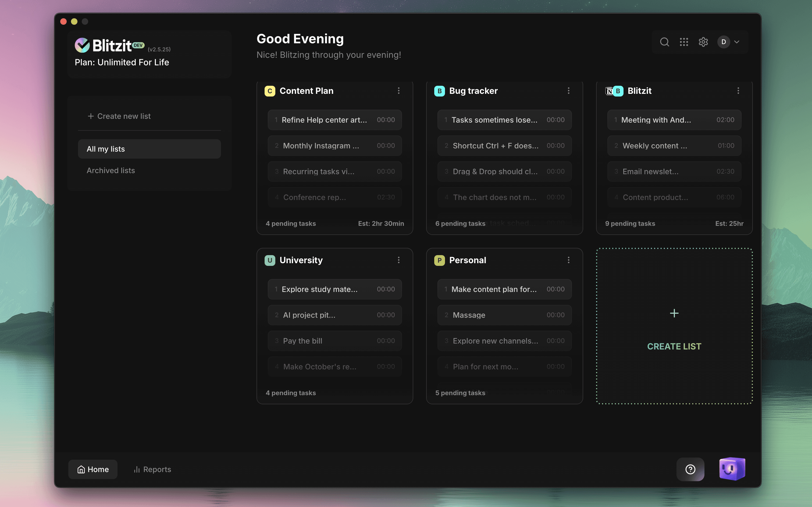The height and width of the screenshot is (507, 812).
Task: Select Archived lists in sidebar
Action: point(111,170)
